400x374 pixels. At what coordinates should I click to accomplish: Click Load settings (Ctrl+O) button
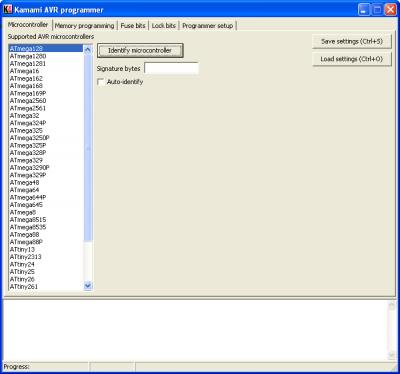(352, 59)
